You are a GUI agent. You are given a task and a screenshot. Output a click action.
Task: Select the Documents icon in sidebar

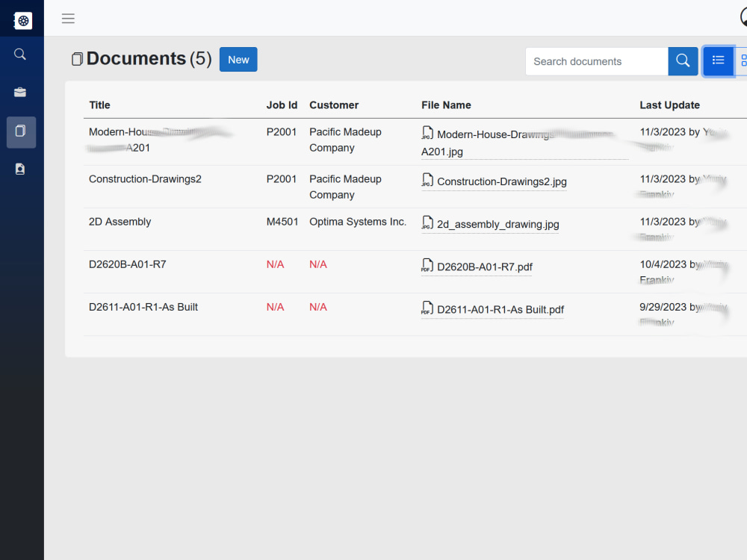click(21, 132)
